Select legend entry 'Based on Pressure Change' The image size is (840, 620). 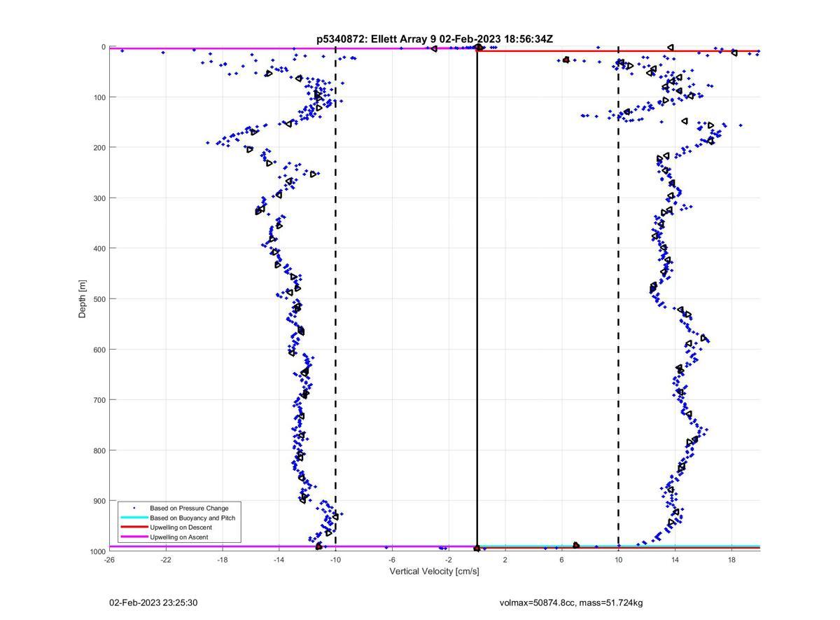click(189, 508)
